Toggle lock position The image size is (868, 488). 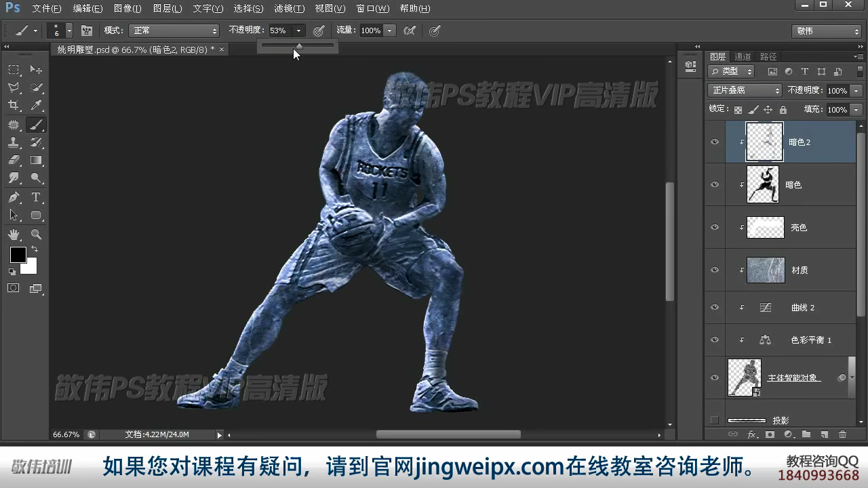click(x=768, y=109)
